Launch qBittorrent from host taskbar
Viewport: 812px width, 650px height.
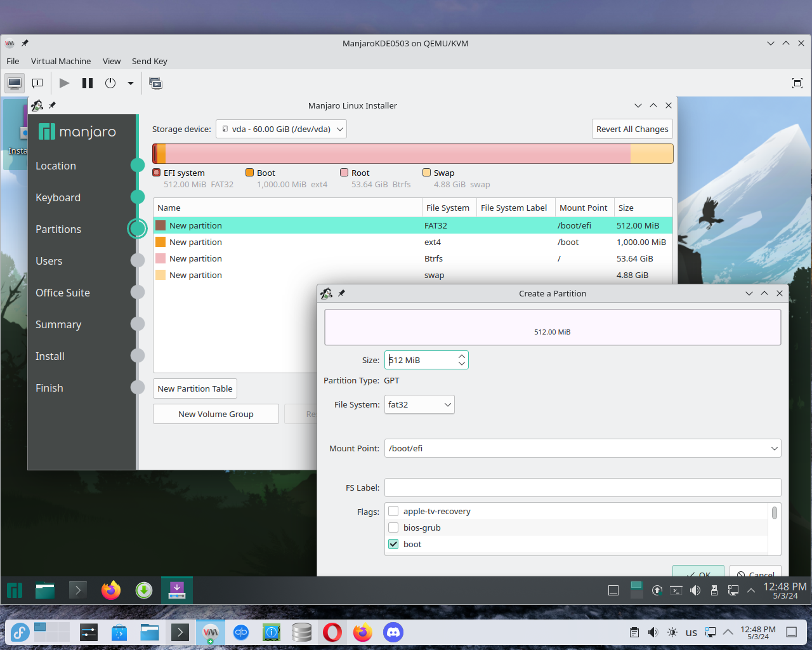241,632
